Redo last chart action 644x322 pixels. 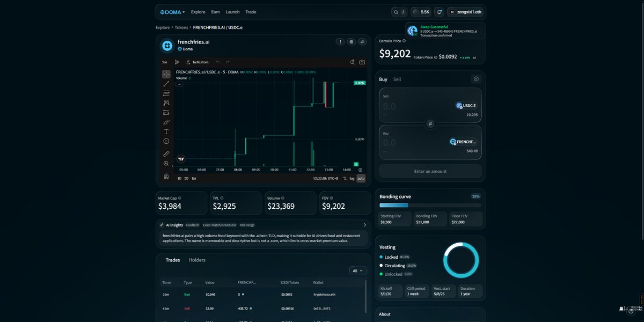coord(228,62)
